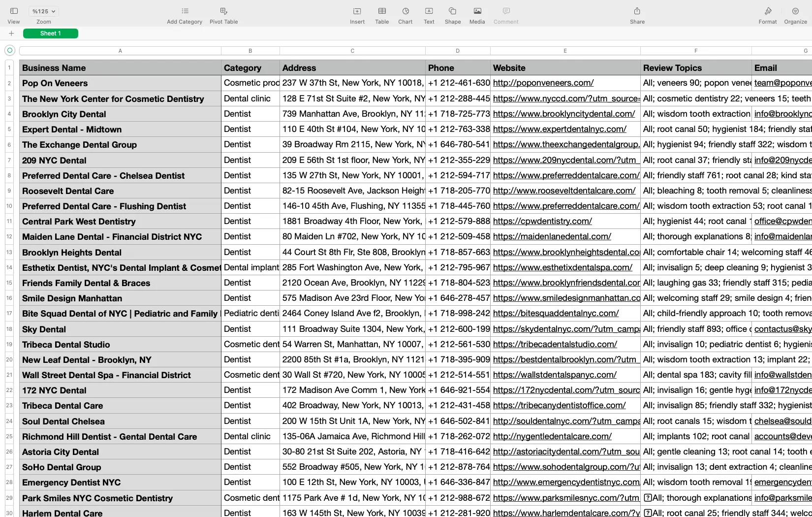Open the maidenlanedental.com link
This screenshot has height=517, width=812.
(x=552, y=236)
